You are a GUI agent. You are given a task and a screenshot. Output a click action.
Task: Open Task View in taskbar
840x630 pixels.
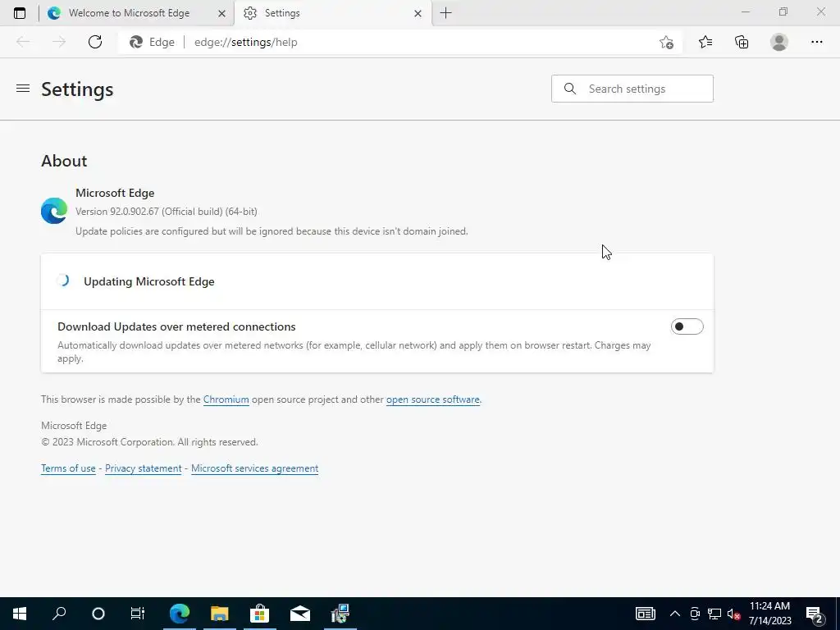tap(138, 614)
